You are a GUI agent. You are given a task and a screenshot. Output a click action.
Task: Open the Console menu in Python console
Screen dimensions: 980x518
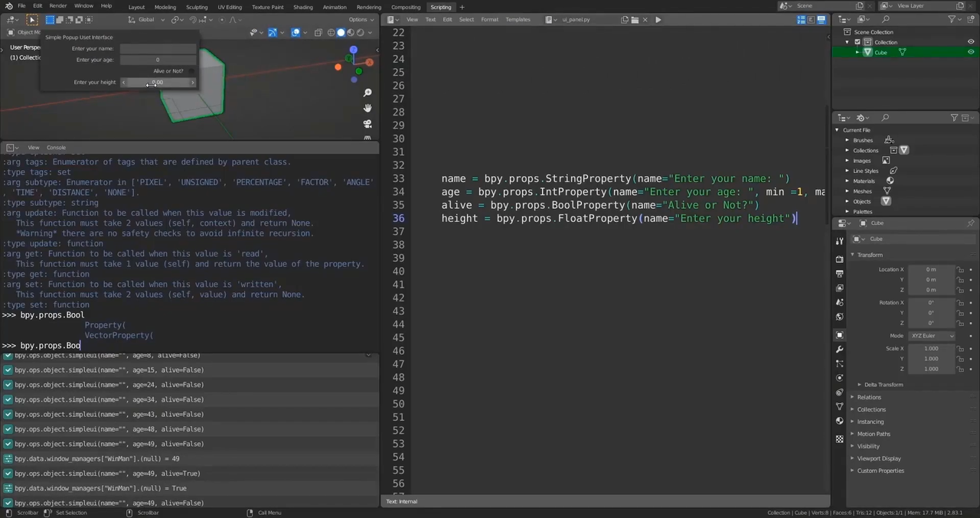(x=56, y=148)
